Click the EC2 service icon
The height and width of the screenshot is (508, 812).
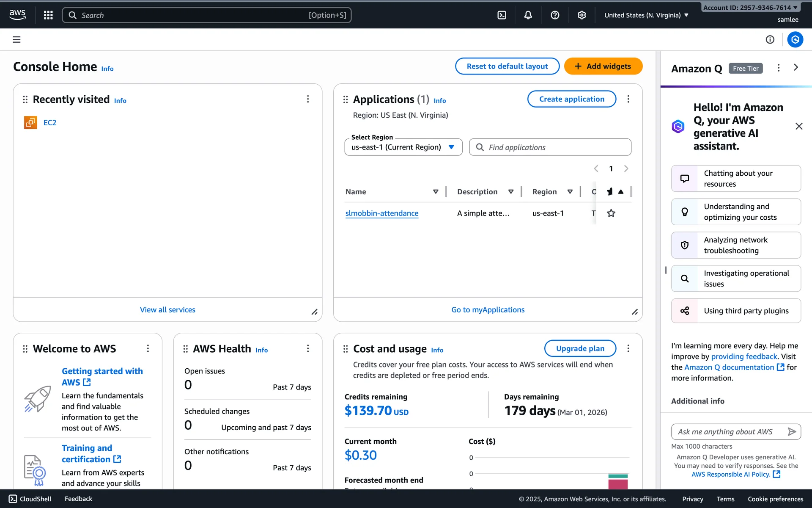(x=30, y=122)
